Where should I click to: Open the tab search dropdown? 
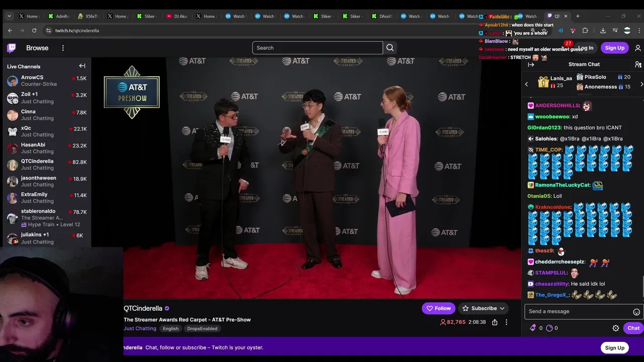pos(9,16)
